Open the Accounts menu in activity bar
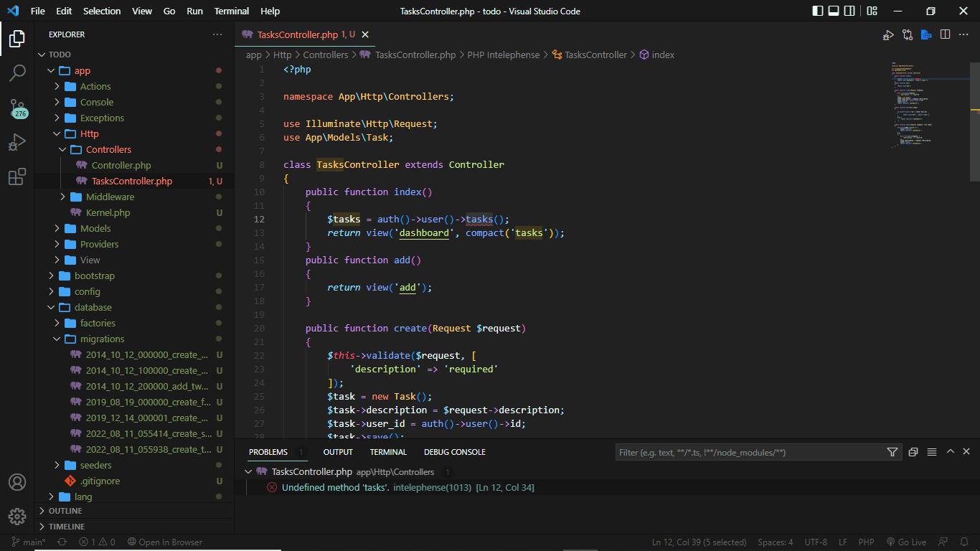980x551 pixels. click(17, 482)
